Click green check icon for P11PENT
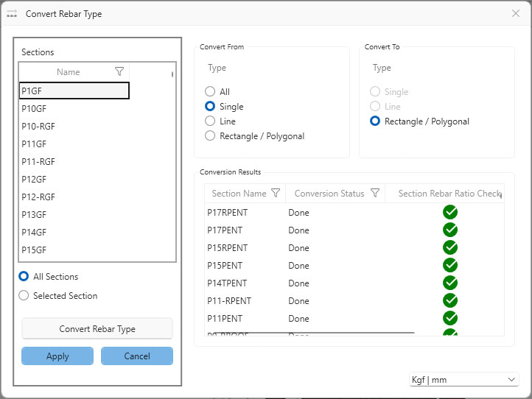This screenshot has width=532, height=399. pos(450,318)
